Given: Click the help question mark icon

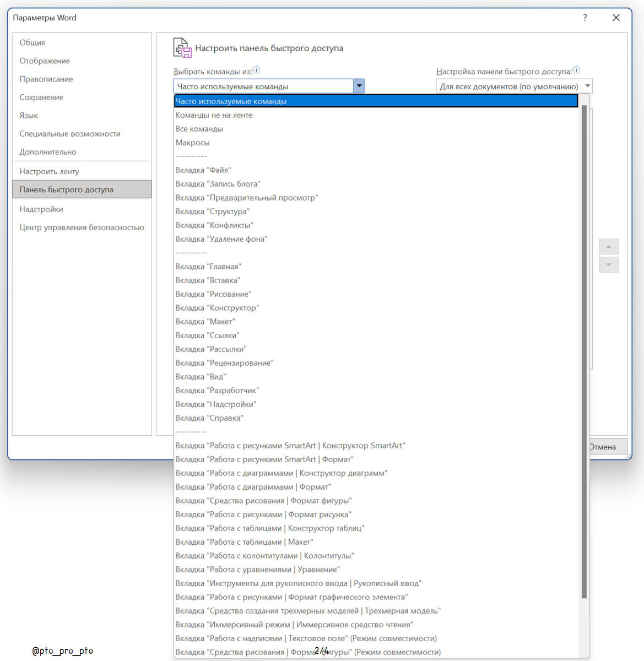Looking at the screenshot, I should click(x=585, y=18).
